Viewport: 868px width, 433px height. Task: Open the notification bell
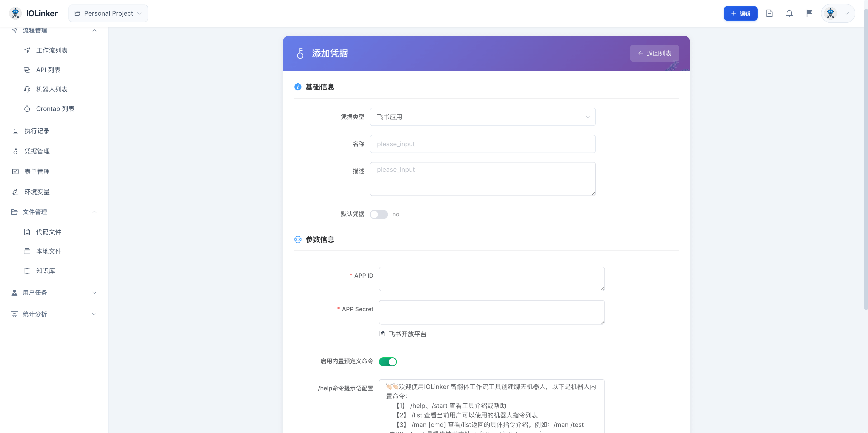pos(789,14)
